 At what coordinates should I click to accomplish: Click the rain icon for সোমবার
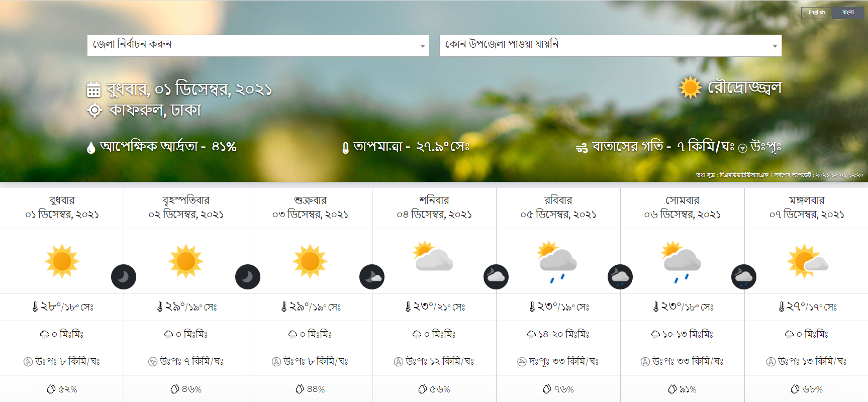pos(682,262)
